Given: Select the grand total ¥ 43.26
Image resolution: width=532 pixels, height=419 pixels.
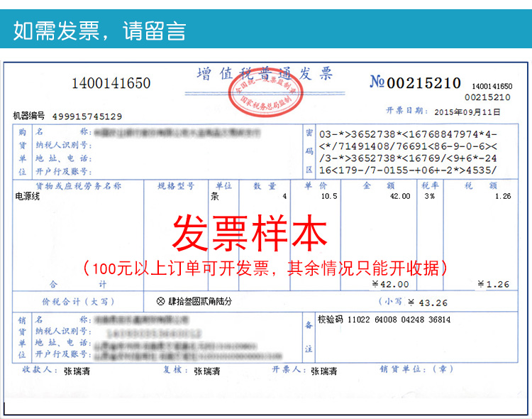Looking at the screenshot, I should [x=428, y=303].
